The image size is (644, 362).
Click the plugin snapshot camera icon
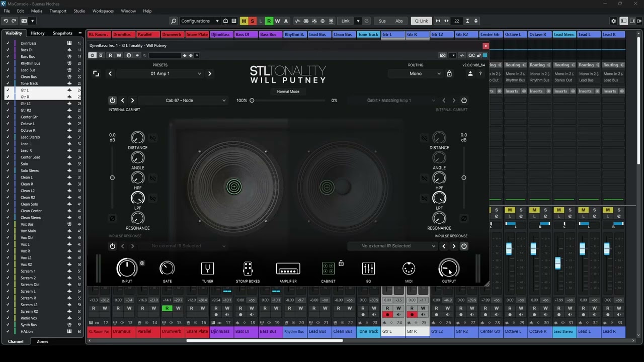click(x=443, y=55)
